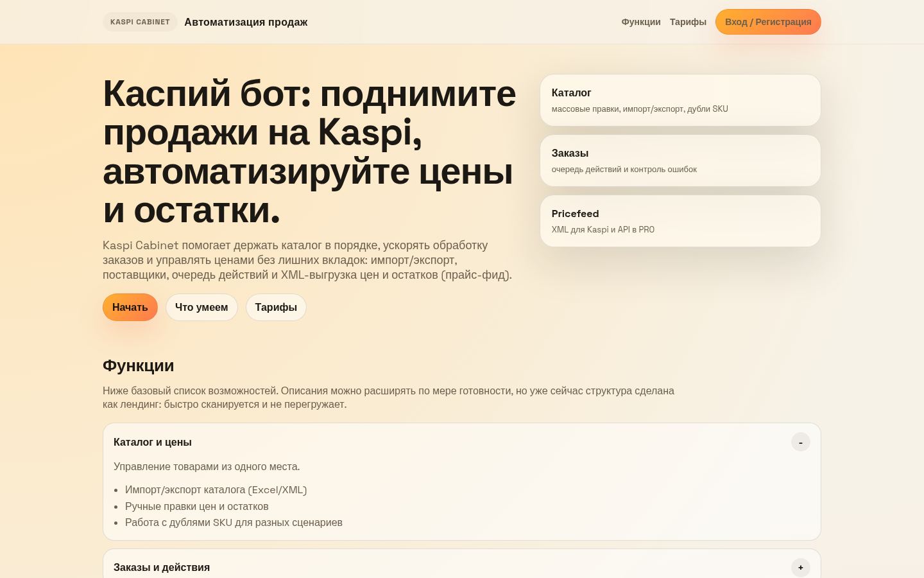The width and height of the screenshot is (924, 578).
Task: Click the Ручные правки цен и остатков item
Action: point(196,506)
